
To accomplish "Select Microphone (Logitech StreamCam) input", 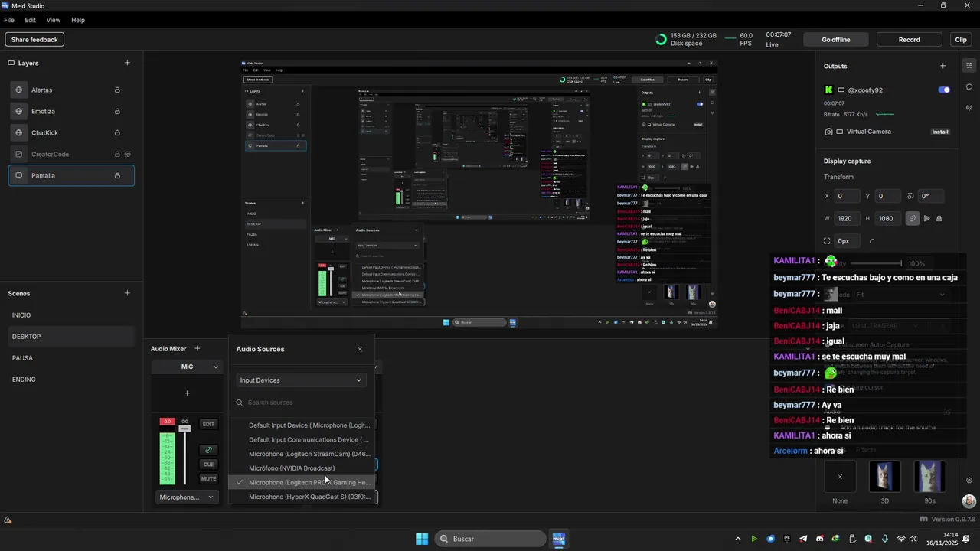I will (x=303, y=454).
